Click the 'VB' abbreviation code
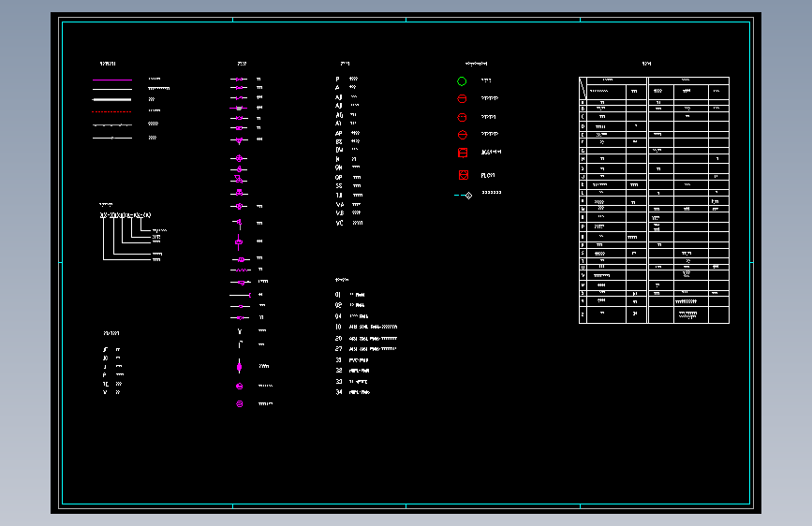This screenshot has width=812, height=526. coord(340,212)
